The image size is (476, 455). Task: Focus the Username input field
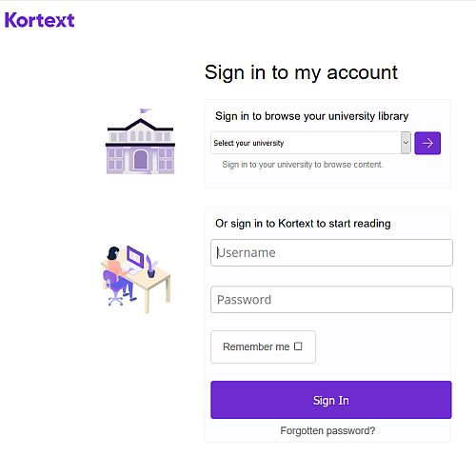click(331, 252)
